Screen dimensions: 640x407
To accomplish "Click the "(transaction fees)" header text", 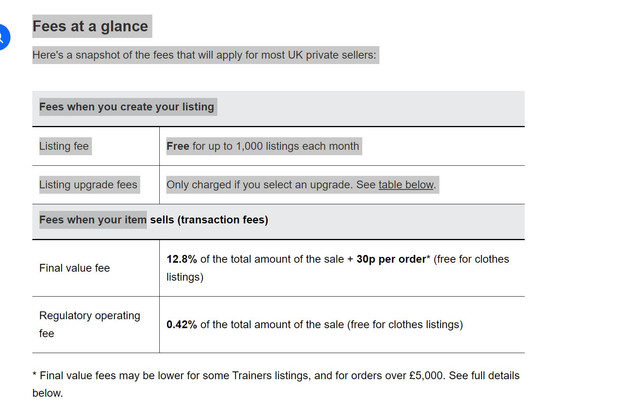I will (223, 220).
